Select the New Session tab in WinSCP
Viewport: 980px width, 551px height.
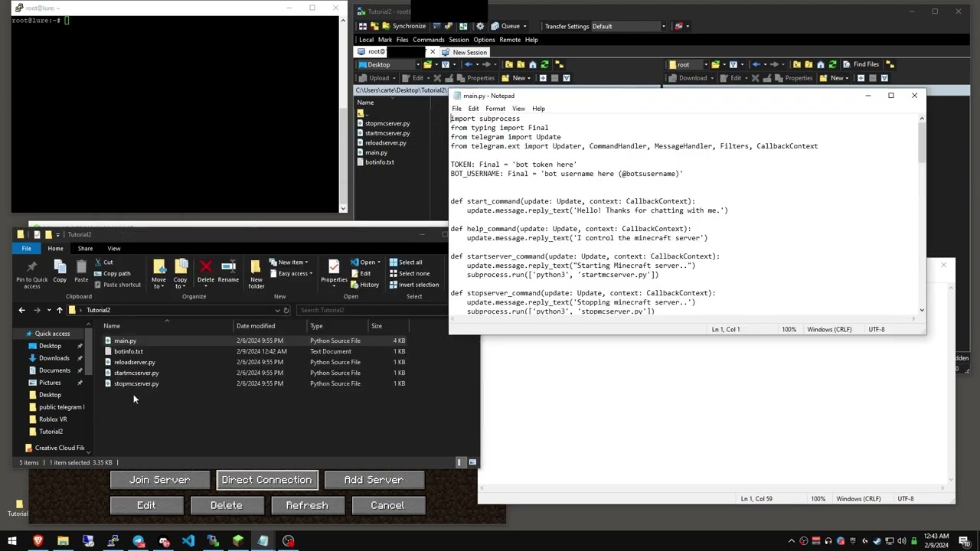tap(465, 52)
